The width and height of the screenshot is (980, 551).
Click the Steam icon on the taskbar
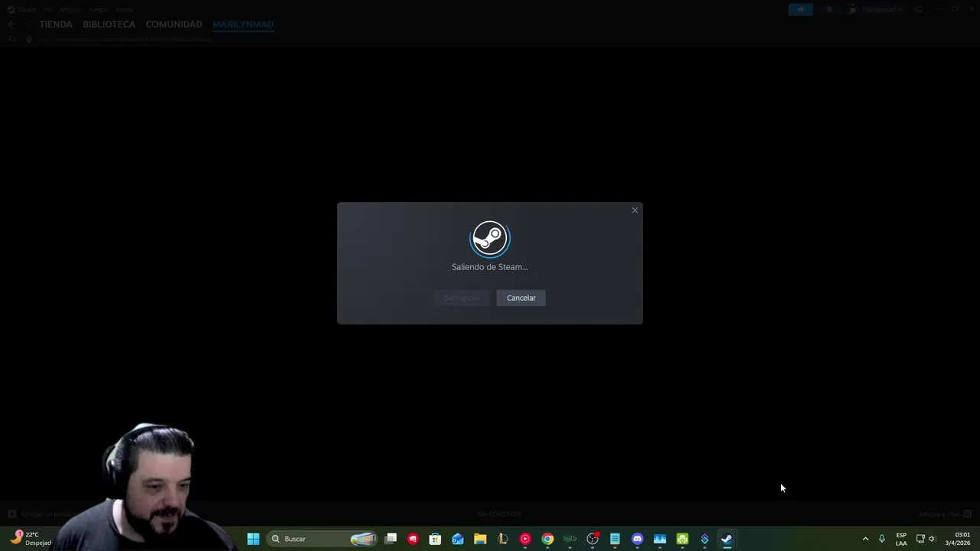pyautogui.click(x=727, y=539)
